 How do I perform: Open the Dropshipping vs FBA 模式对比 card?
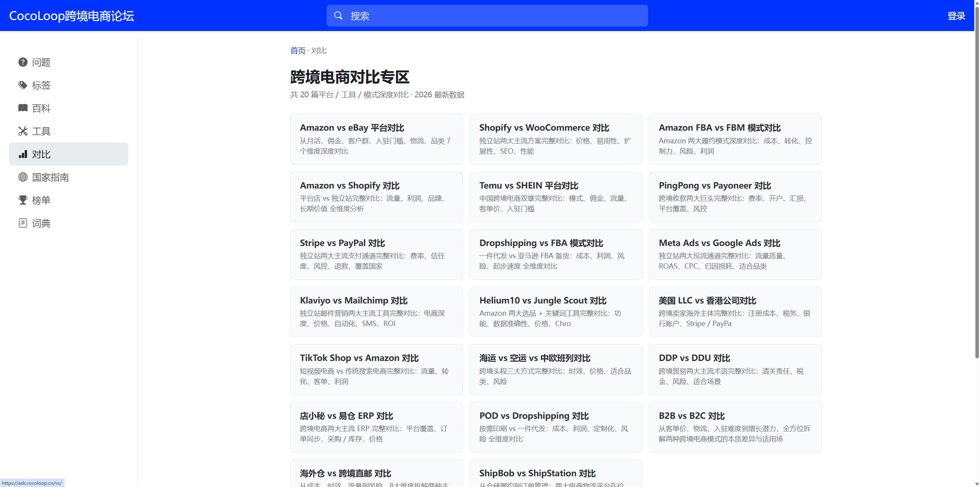[556, 254]
